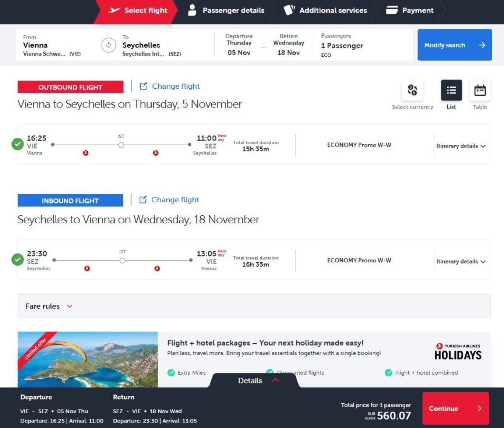Toggle the outbound flight green checkmark

17,144
